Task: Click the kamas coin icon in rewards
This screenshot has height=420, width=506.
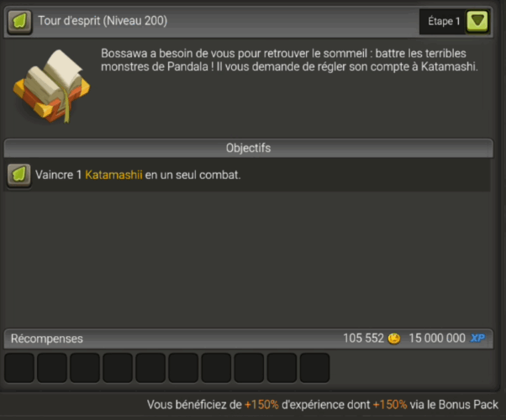Action: [x=393, y=339]
